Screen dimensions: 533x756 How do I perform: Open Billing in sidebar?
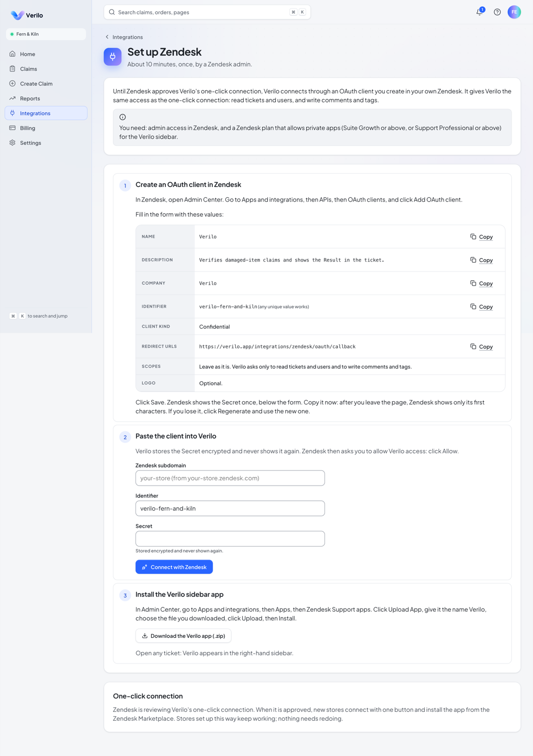click(x=46, y=128)
